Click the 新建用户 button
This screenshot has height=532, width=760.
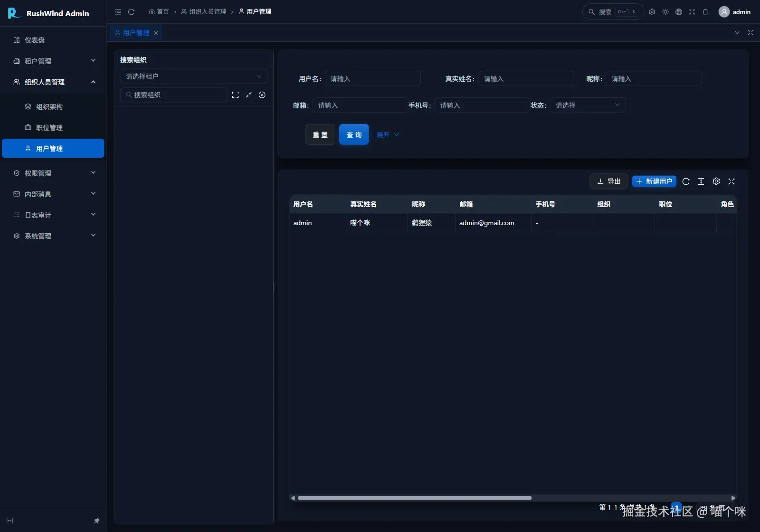click(654, 181)
